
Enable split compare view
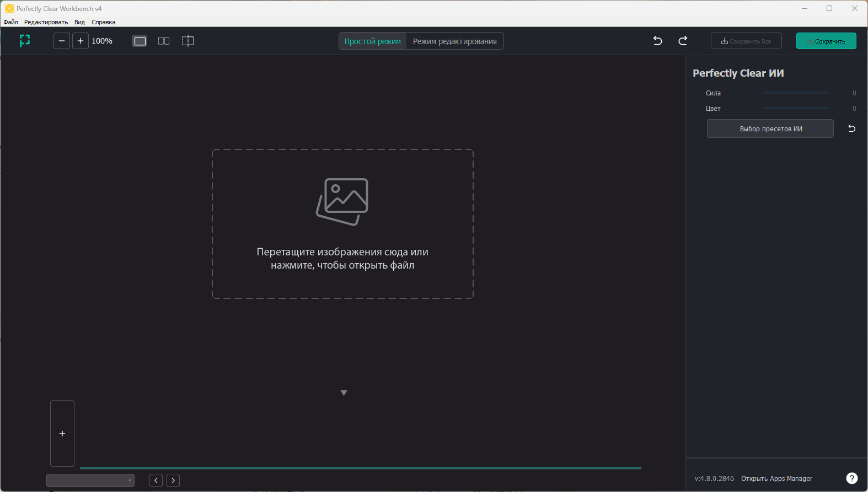pos(188,41)
